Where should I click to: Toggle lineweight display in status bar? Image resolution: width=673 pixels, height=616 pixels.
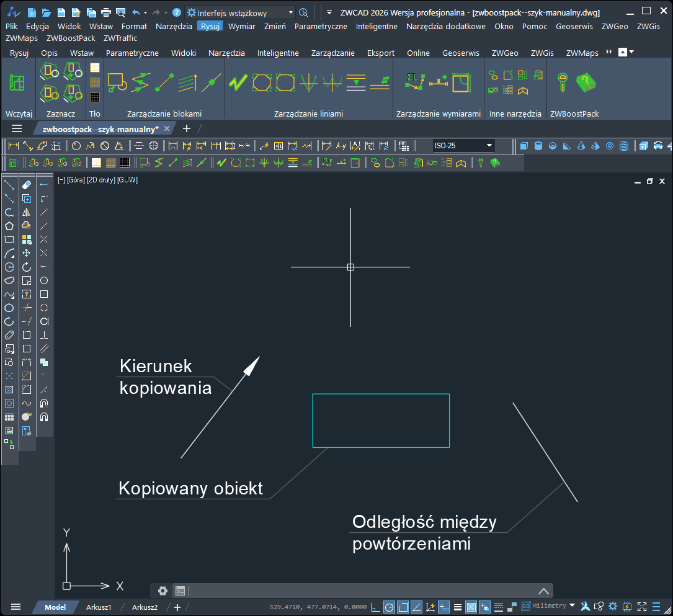click(x=457, y=607)
